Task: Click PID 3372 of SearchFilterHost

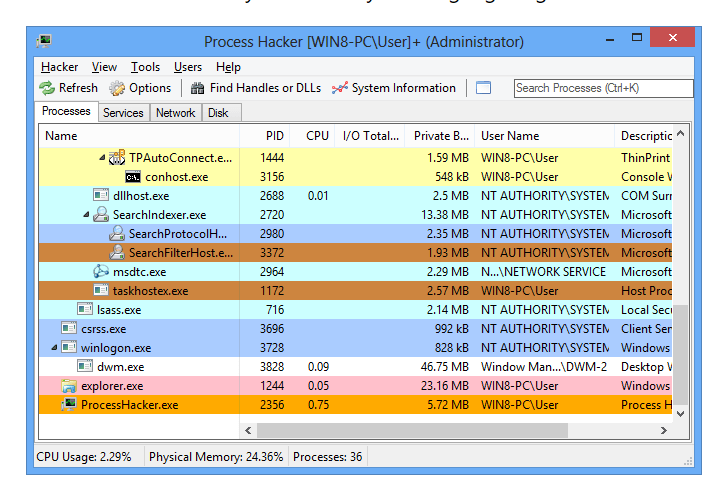Action: (272, 253)
